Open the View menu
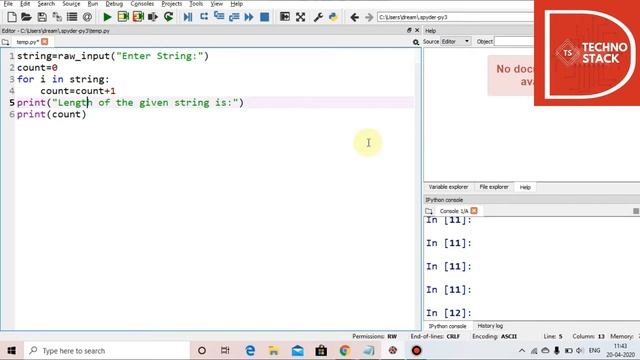Viewport: 640px width, 360px height. [217, 4]
